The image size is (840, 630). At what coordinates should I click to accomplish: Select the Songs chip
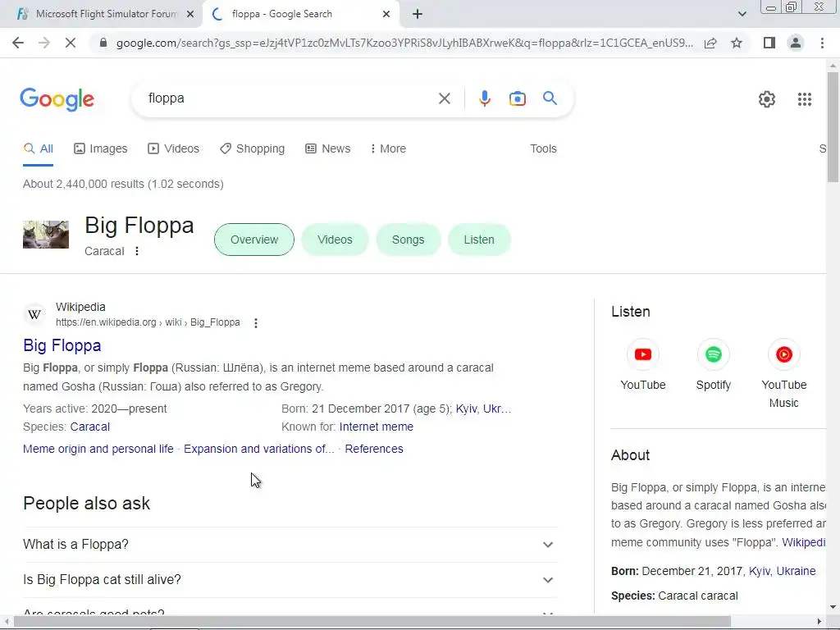(x=409, y=240)
